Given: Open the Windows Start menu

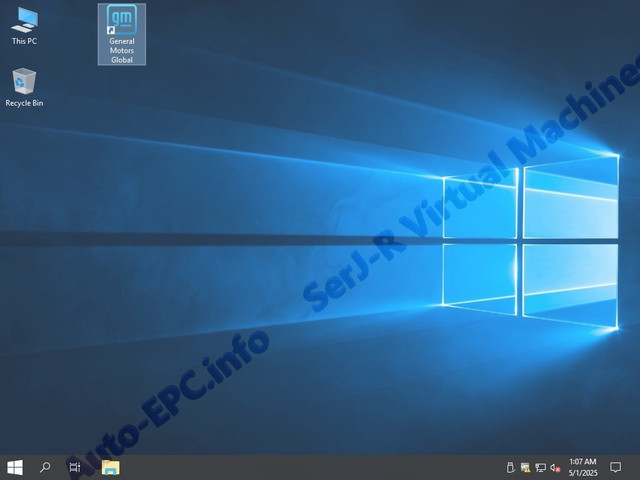Looking at the screenshot, I should tap(15, 467).
